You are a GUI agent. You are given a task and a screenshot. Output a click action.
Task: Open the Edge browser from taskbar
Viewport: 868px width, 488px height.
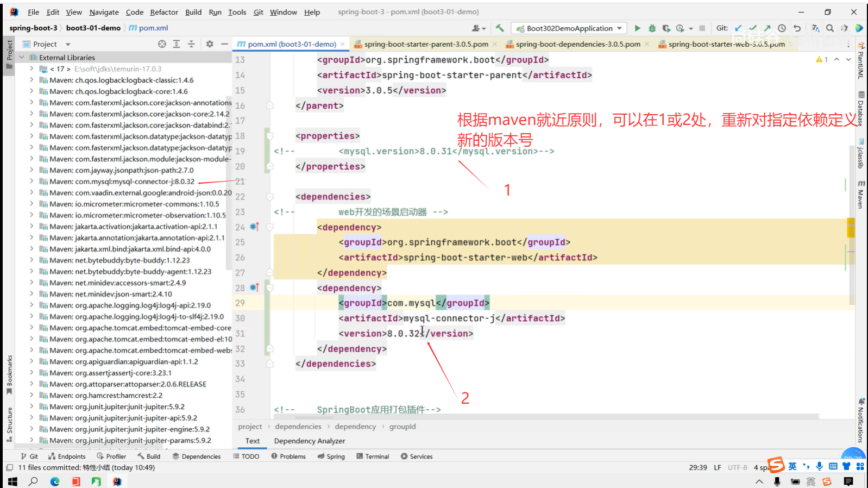click(x=55, y=481)
